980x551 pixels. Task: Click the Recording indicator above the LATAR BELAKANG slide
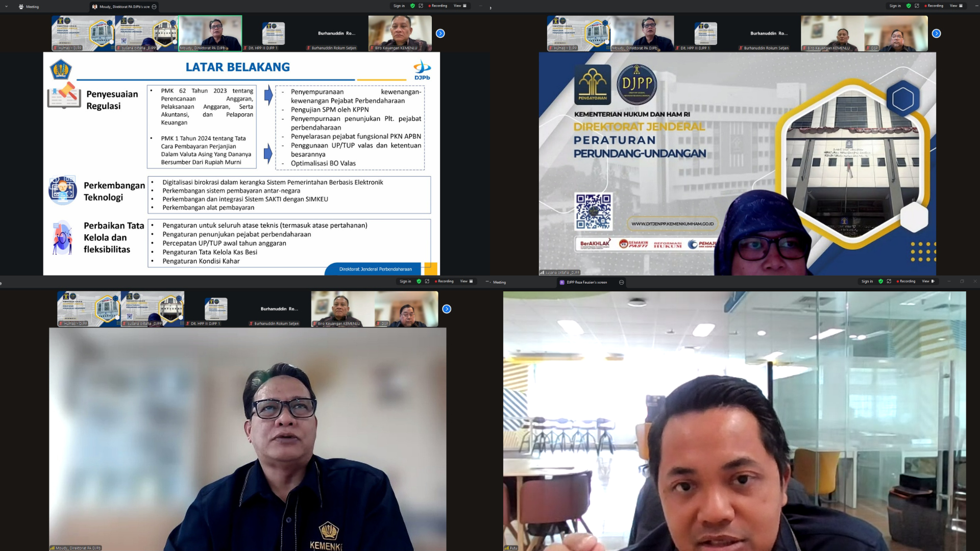point(438,6)
